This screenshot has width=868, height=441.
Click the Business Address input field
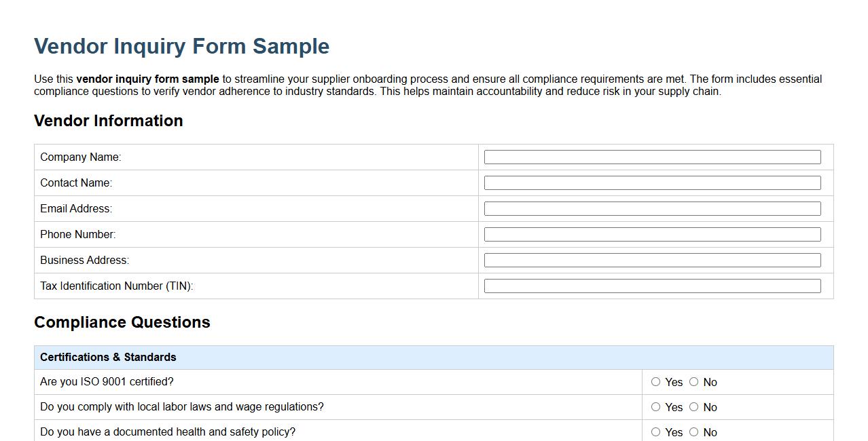(651, 260)
